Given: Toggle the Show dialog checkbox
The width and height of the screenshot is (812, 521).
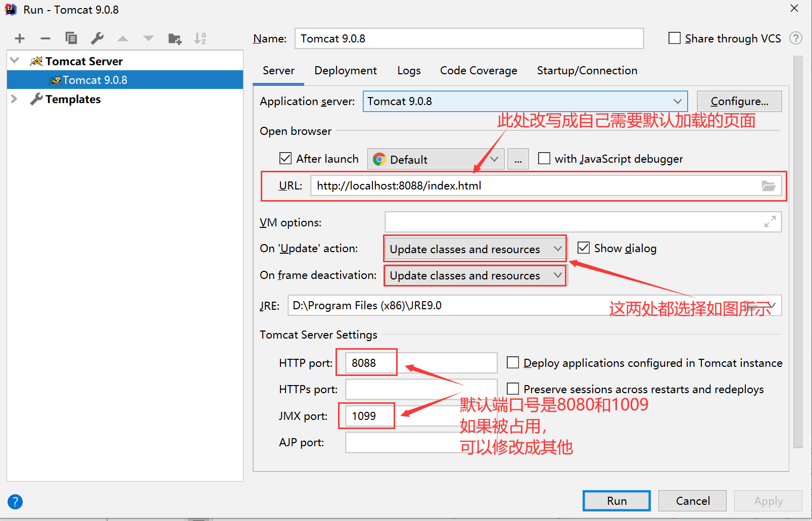Looking at the screenshot, I should click(x=584, y=248).
